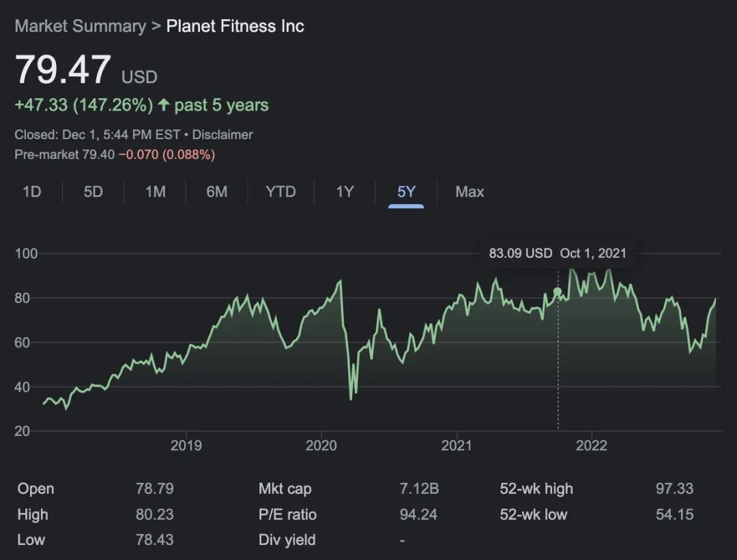Click the 2021 label on chart axis
The width and height of the screenshot is (737, 560).
(457, 446)
